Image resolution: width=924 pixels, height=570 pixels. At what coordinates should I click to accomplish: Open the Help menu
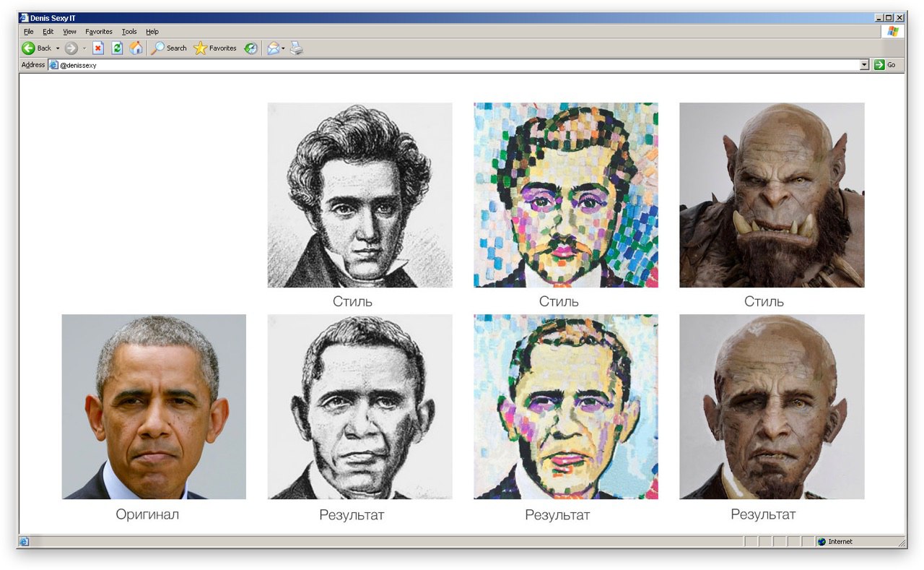coord(152,32)
